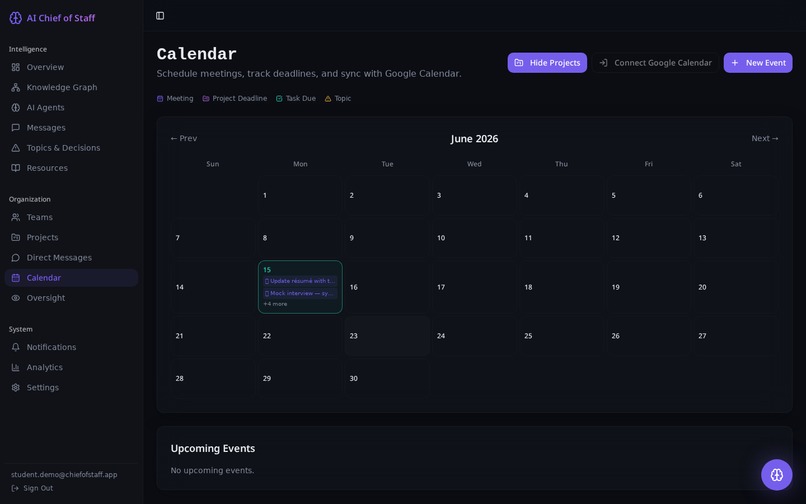
Task: Click the plus icon on New Event
Action: coord(735,63)
